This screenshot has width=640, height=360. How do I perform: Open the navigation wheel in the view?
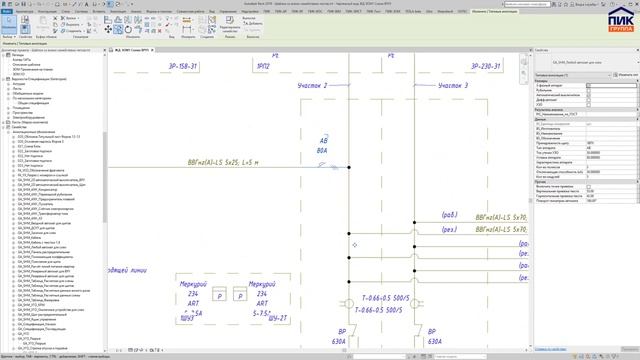[x=524, y=61]
